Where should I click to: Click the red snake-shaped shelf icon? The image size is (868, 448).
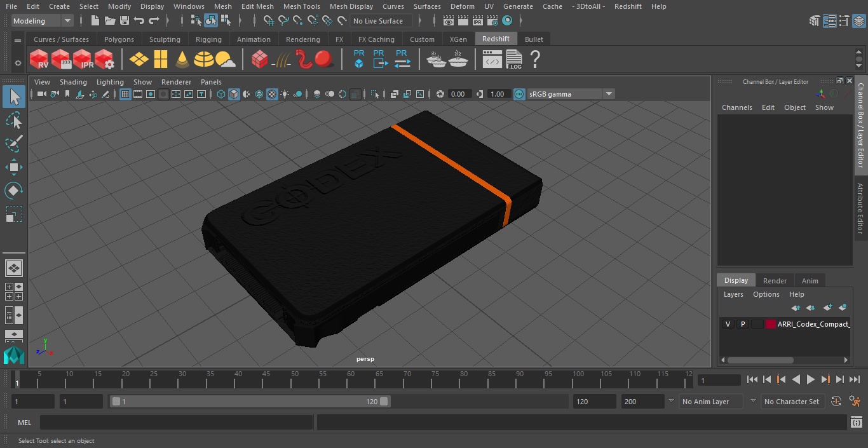pyautogui.click(x=304, y=59)
